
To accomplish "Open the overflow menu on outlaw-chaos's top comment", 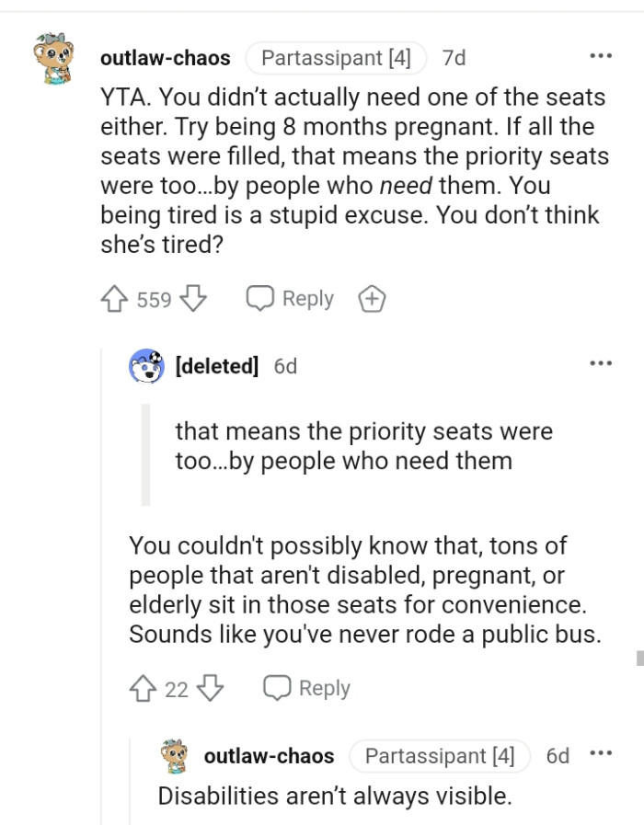I will 601,55.
